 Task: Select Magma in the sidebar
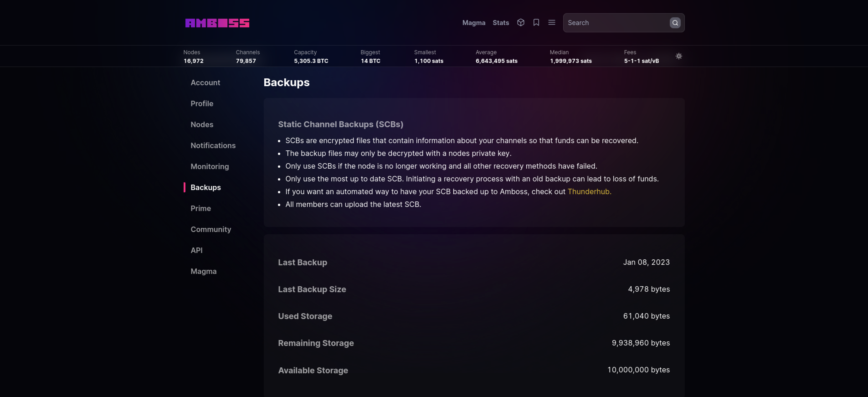[x=203, y=272]
